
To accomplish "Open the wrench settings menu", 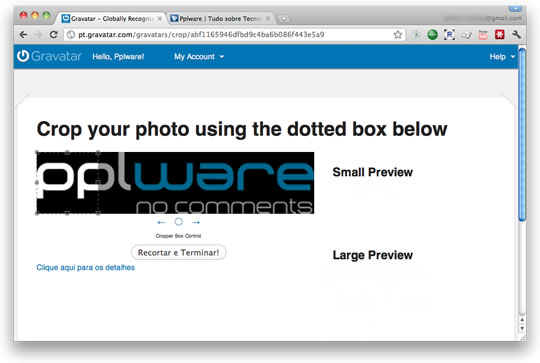I will (516, 34).
